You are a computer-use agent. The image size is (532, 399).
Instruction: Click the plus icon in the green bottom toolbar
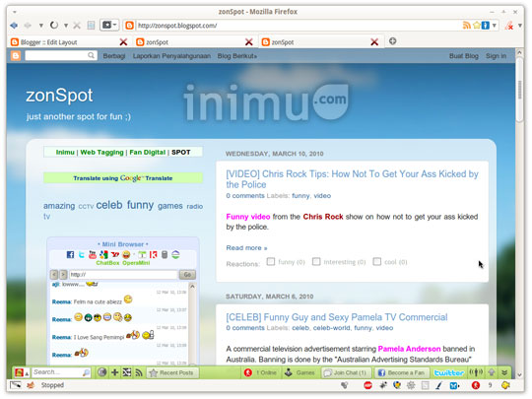[x=114, y=372]
